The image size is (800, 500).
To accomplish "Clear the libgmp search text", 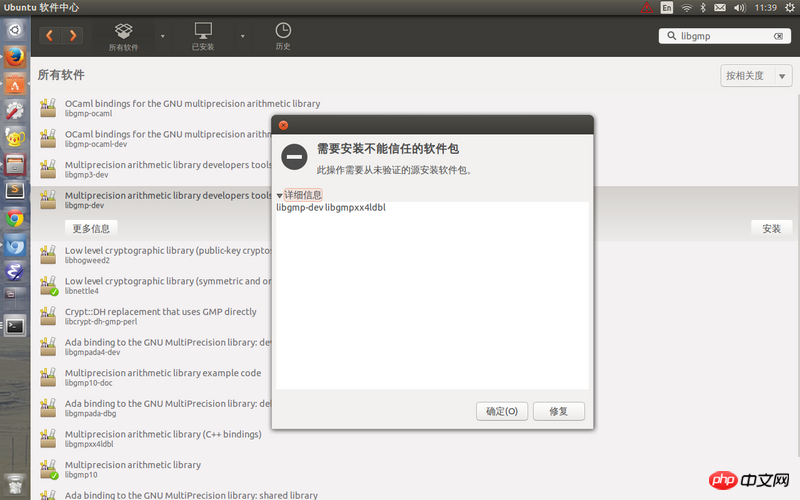I will pos(778,36).
